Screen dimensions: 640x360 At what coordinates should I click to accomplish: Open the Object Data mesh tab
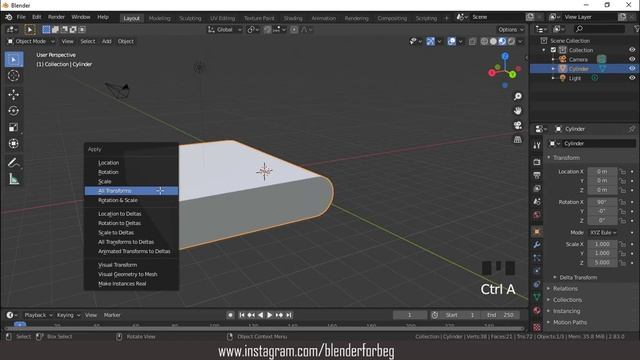tap(537, 297)
